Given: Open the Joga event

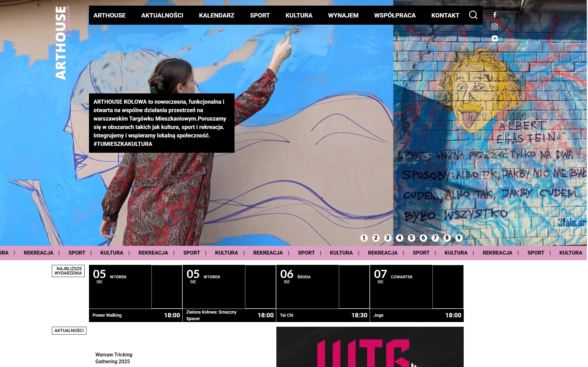Looking at the screenshot, I should coord(378,315).
